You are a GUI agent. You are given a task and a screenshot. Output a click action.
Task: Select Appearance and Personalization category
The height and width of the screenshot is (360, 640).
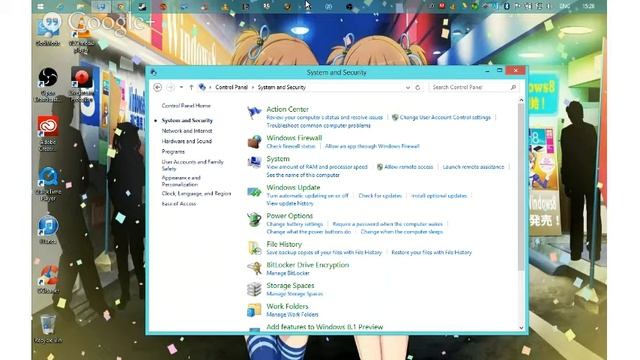click(x=181, y=181)
